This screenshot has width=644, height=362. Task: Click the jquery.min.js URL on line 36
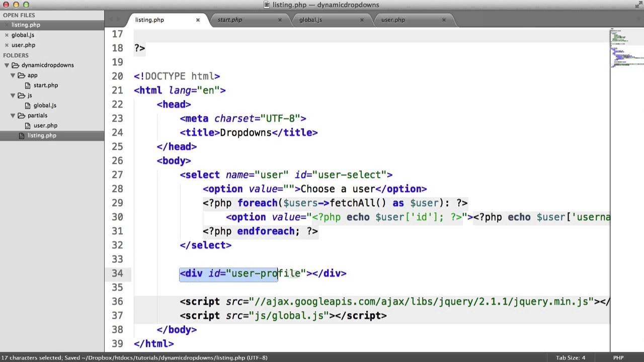[x=422, y=301]
